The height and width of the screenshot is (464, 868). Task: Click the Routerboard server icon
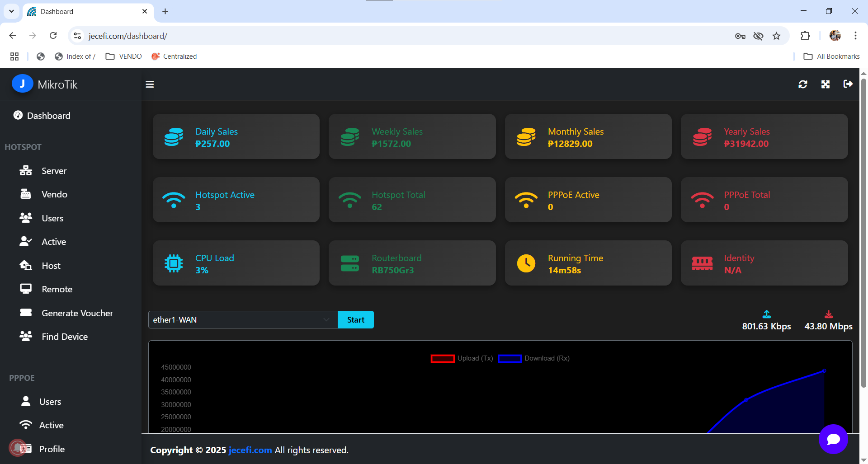(x=350, y=263)
